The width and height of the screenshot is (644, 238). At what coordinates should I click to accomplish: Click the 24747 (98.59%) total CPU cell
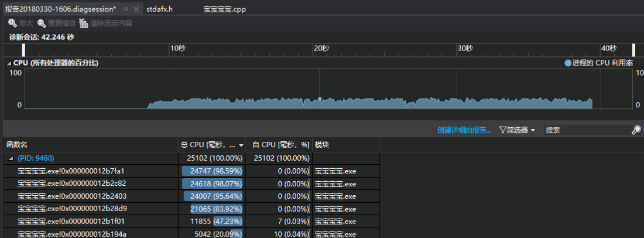[211, 171]
